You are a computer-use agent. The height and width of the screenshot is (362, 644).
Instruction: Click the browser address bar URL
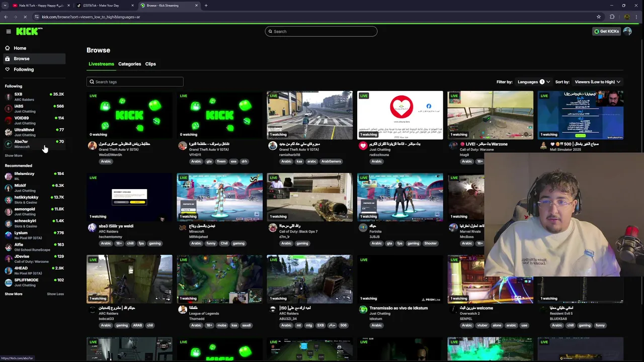pos(91,17)
